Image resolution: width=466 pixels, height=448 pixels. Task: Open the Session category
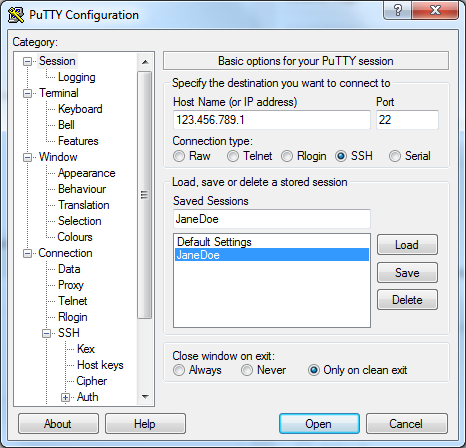[57, 61]
